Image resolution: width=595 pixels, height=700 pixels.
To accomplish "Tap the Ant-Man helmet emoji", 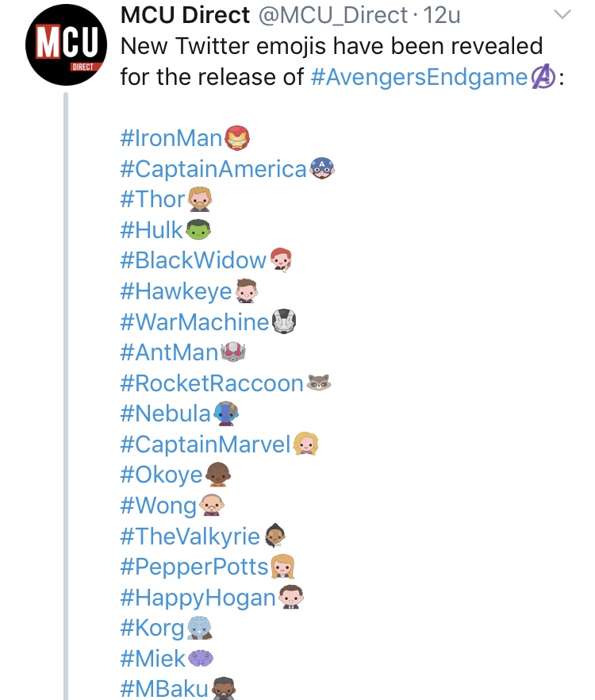I will [x=233, y=352].
